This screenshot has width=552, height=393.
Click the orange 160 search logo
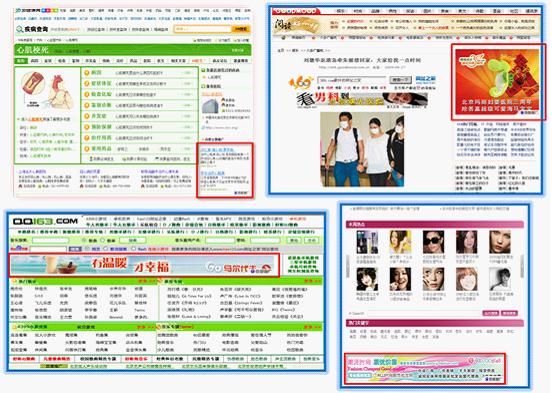tap(301, 83)
